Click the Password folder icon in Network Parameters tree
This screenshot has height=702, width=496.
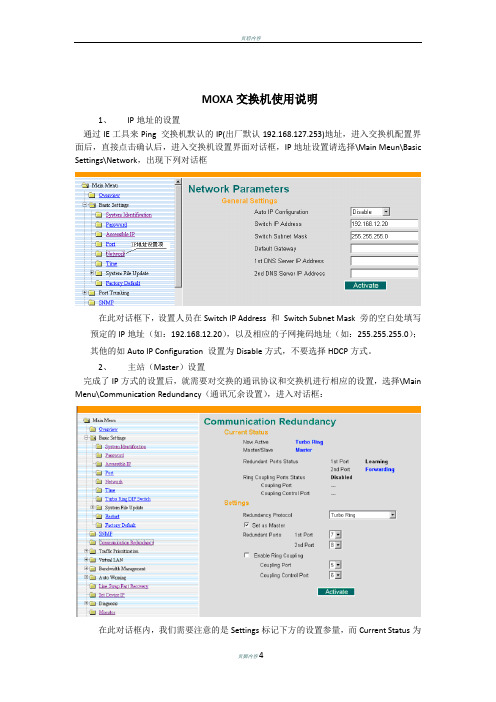click(99, 225)
